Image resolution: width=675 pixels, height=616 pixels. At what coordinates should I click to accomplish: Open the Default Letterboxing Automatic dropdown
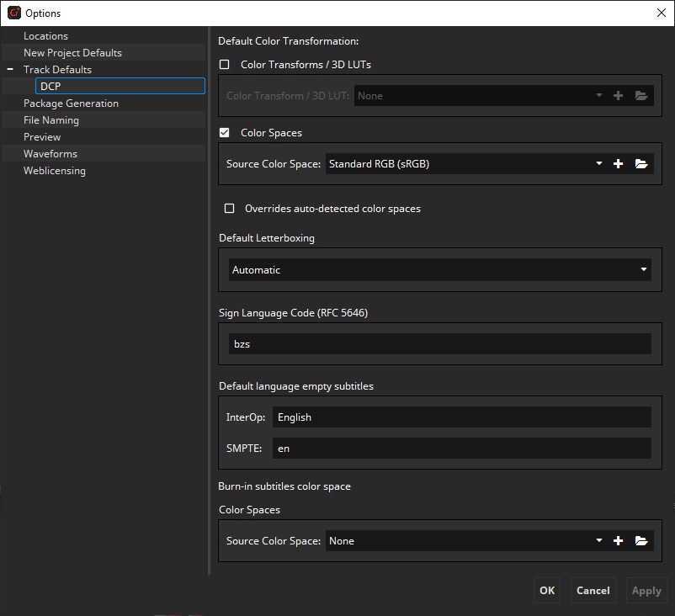(x=439, y=270)
